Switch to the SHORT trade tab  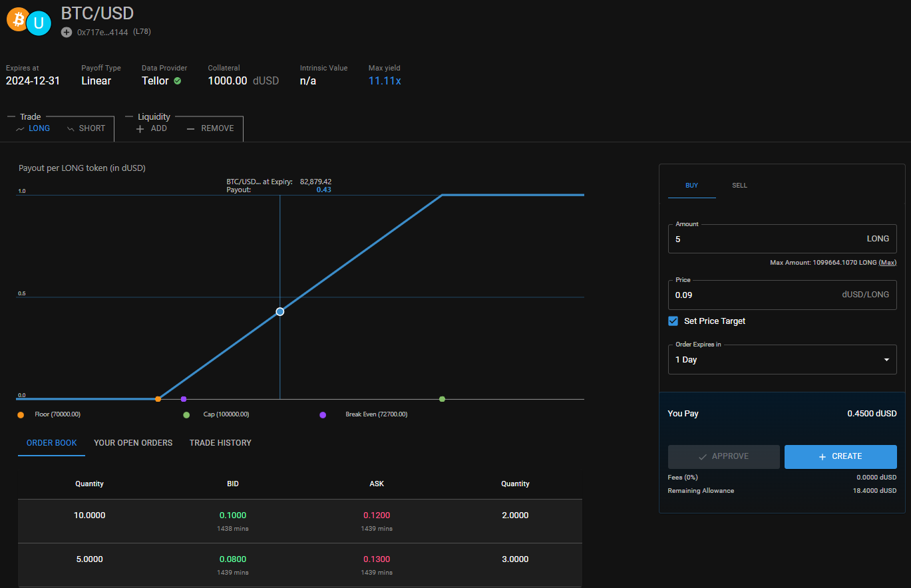click(x=87, y=128)
